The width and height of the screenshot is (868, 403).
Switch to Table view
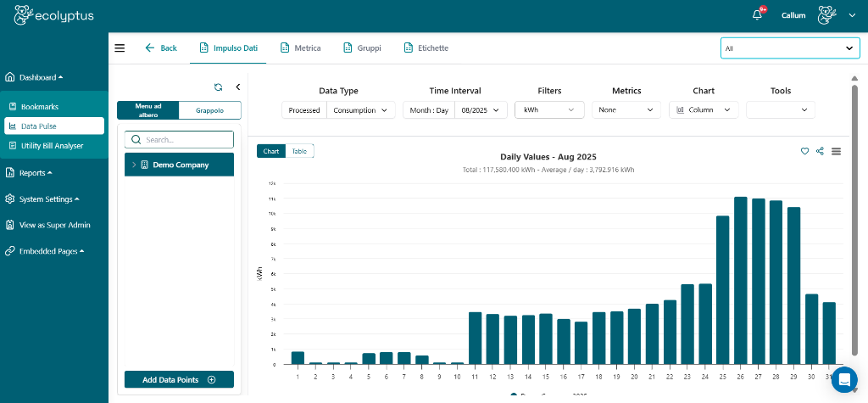coord(300,151)
